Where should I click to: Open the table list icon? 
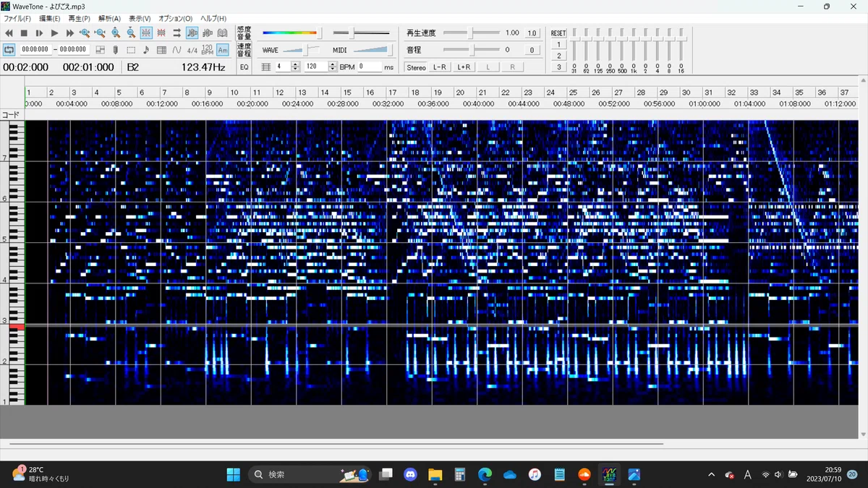tap(161, 50)
